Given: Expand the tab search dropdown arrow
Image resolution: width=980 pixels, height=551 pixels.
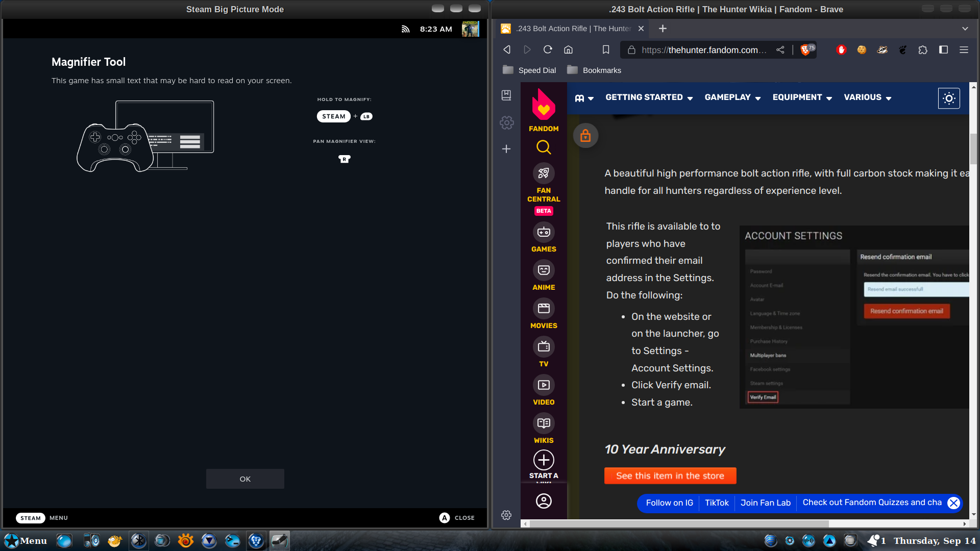Looking at the screenshot, I should click(965, 29).
